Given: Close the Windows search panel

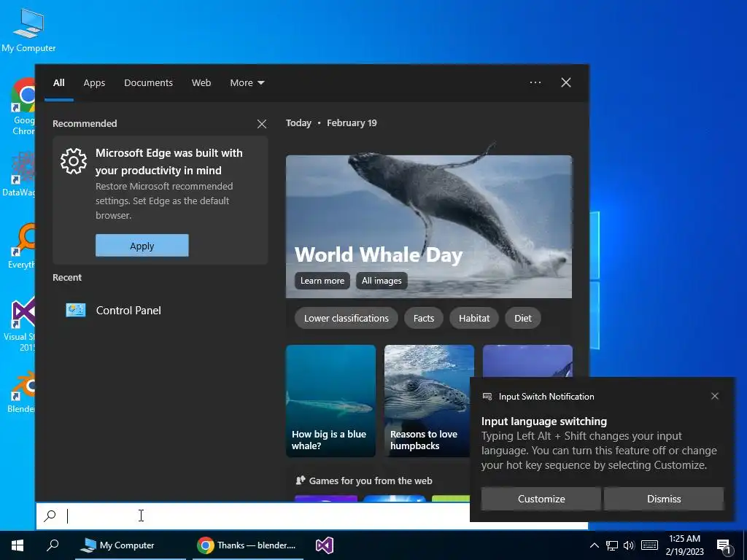Looking at the screenshot, I should pyautogui.click(x=566, y=83).
